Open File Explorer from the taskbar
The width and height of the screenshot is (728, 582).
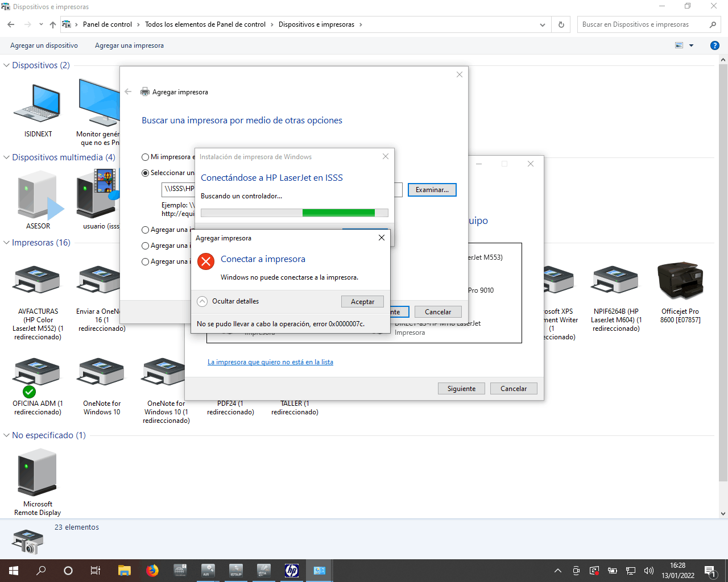[125, 571]
